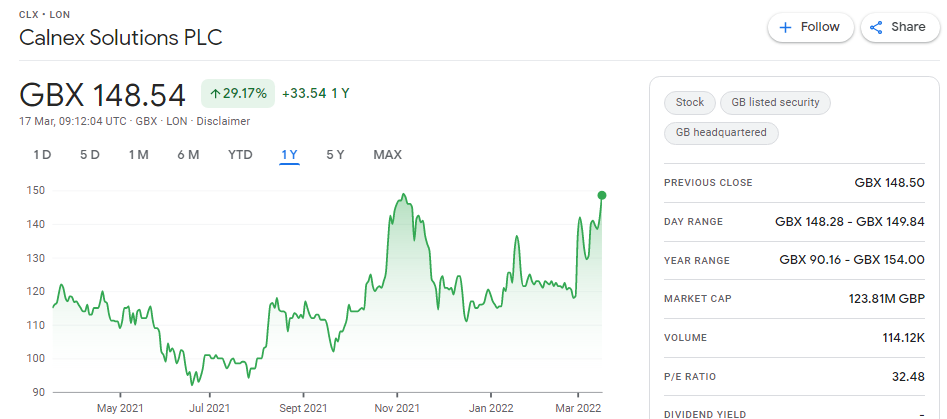The image size is (947, 419).
Task: Click the P/E Ratio value 32.48
Action: [908, 377]
